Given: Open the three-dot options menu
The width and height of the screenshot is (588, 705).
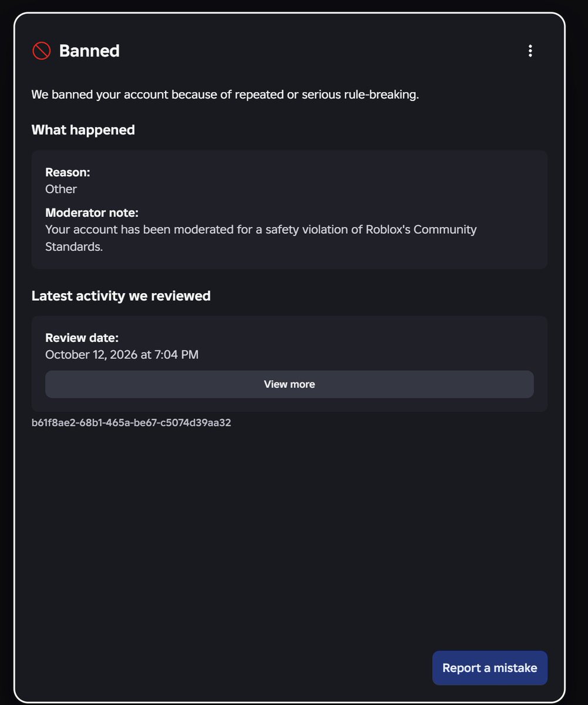Looking at the screenshot, I should (x=530, y=51).
